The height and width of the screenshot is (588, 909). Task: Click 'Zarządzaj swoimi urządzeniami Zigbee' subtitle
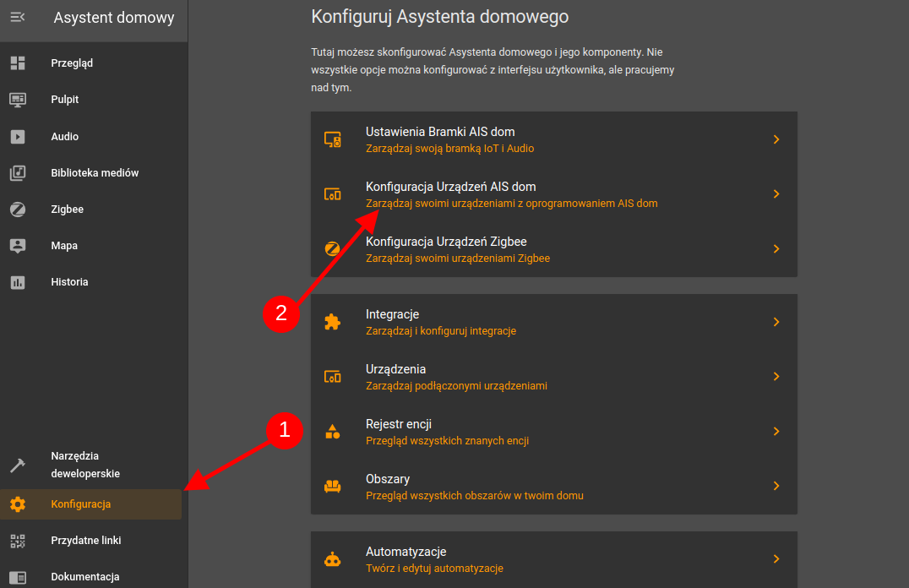point(457,258)
